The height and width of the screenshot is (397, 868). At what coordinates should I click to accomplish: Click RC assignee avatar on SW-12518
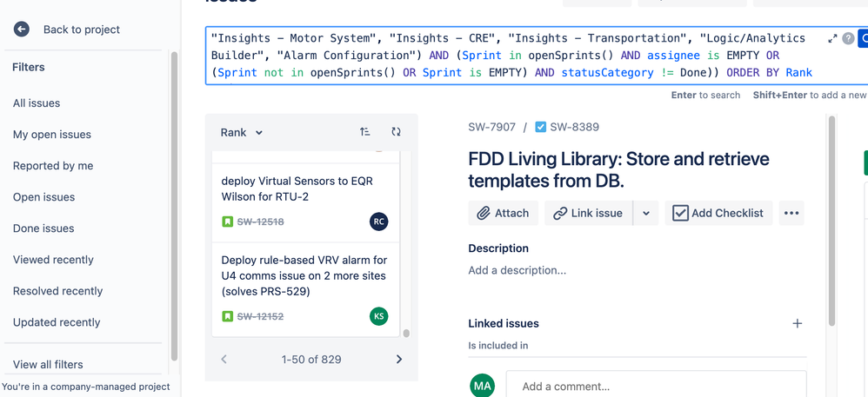(x=378, y=222)
